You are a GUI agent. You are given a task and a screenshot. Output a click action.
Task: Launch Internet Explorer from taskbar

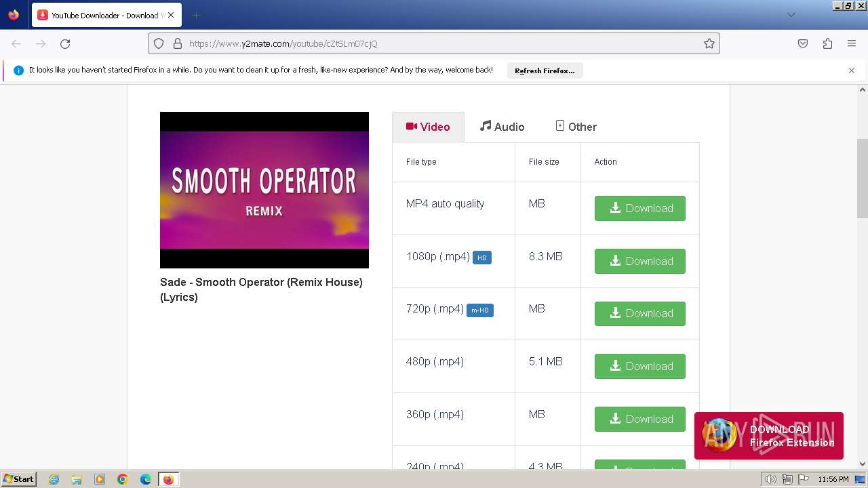(x=54, y=479)
